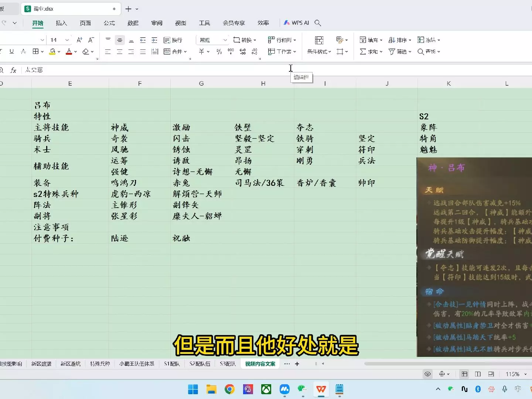Screen dimensions: 532x399
Task: Apply thousands separator format
Action: click(231, 52)
